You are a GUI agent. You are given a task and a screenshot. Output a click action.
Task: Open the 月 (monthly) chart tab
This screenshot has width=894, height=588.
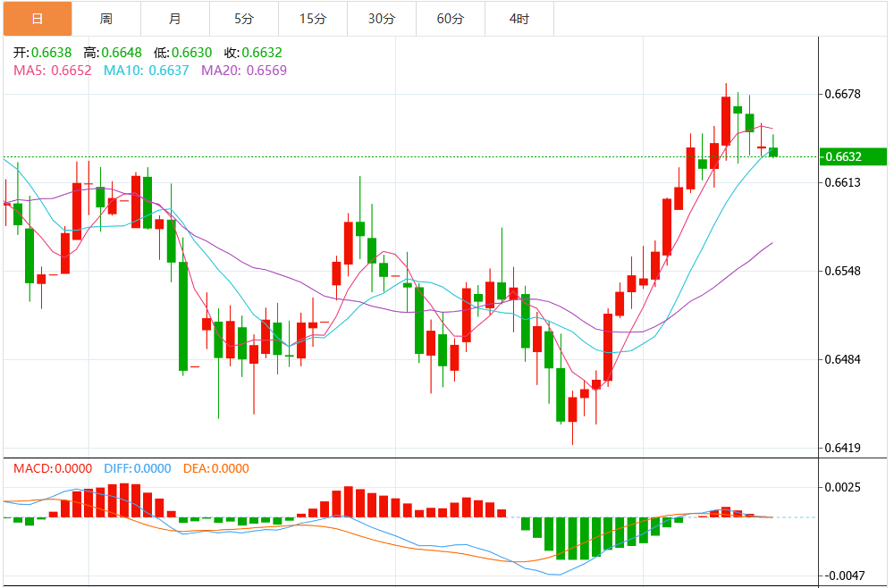[x=175, y=19]
